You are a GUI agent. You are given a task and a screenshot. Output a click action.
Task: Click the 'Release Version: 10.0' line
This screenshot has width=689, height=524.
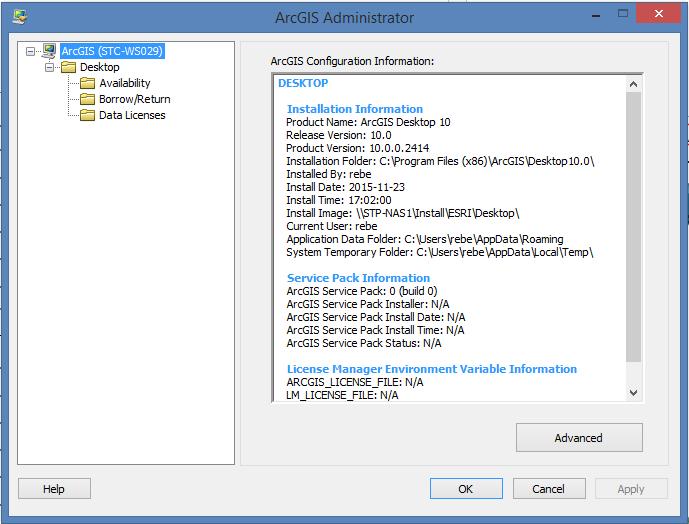click(x=339, y=135)
